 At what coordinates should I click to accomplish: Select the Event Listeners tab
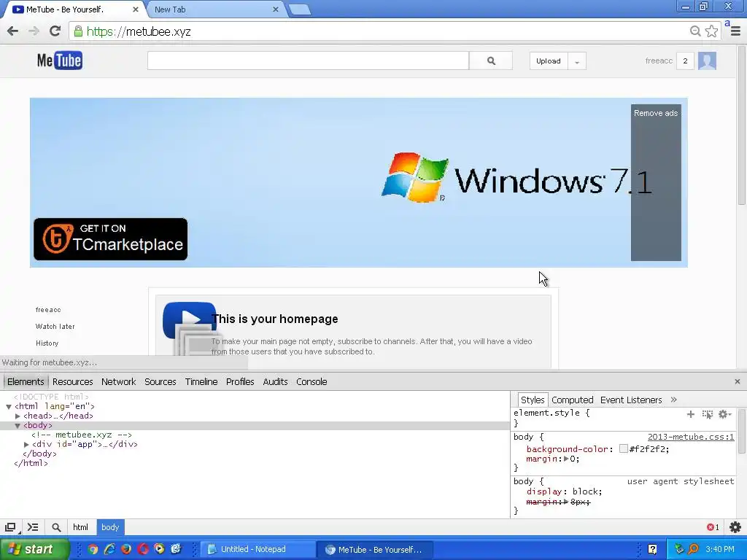(x=631, y=400)
